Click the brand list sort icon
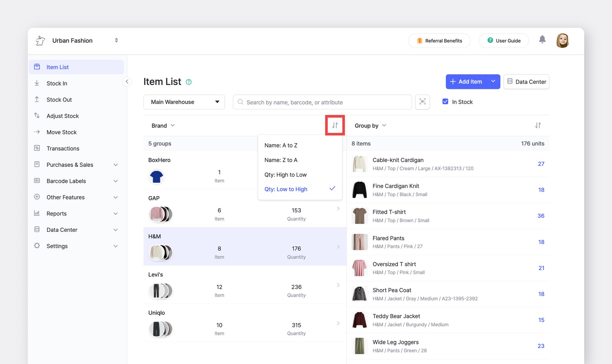This screenshot has width=612, height=364. (x=335, y=125)
